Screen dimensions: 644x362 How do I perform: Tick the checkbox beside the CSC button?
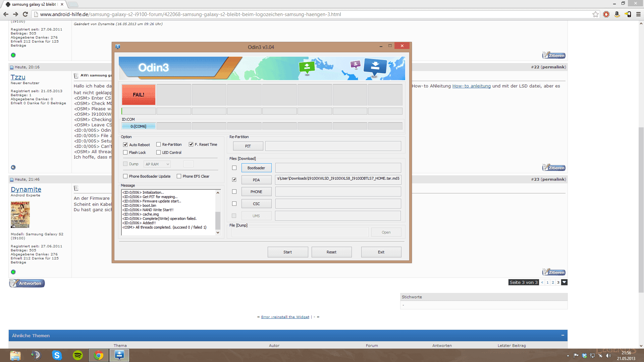[234, 204]
